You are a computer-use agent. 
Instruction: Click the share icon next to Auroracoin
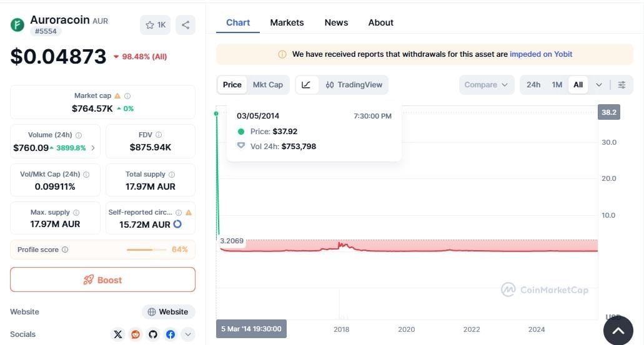click(186, 25)
